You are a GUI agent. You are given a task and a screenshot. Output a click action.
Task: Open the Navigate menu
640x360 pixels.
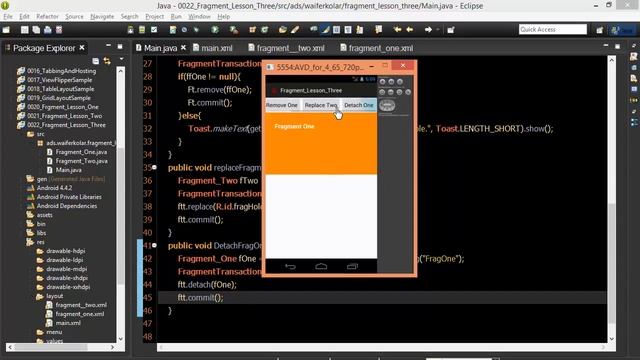click(x=102, y=16)
